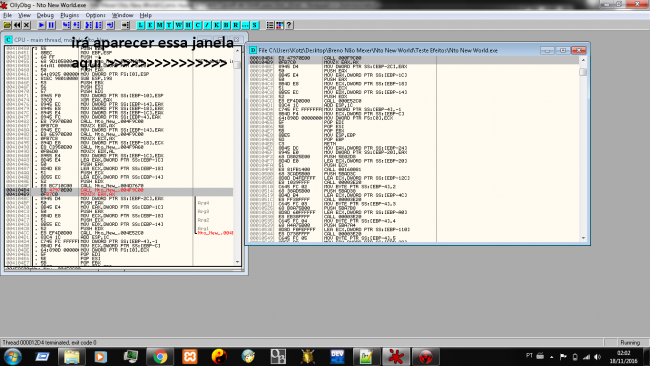Show References via the R button
The height and width of the screenshot is (366, 650).
coord(236,25)
